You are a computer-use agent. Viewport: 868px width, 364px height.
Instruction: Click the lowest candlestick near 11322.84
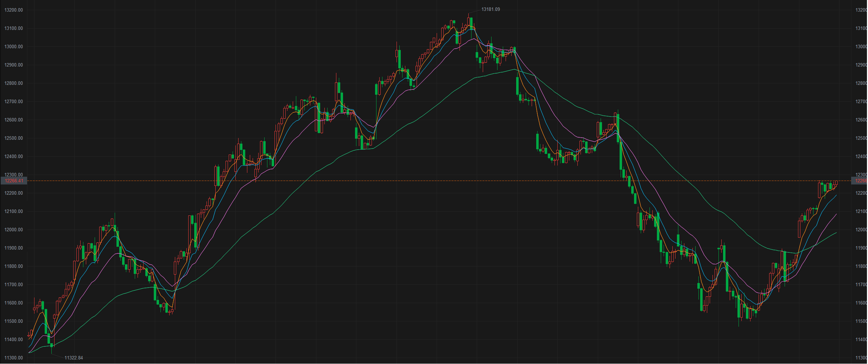(x=52, y=344)
